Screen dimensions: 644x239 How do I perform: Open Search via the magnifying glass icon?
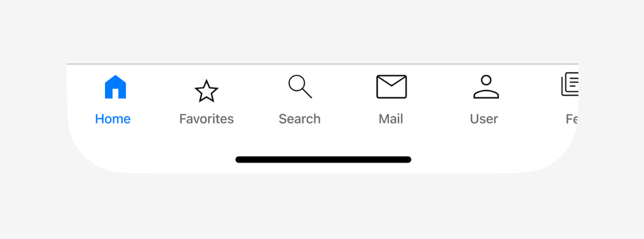[x=300, y=87]
